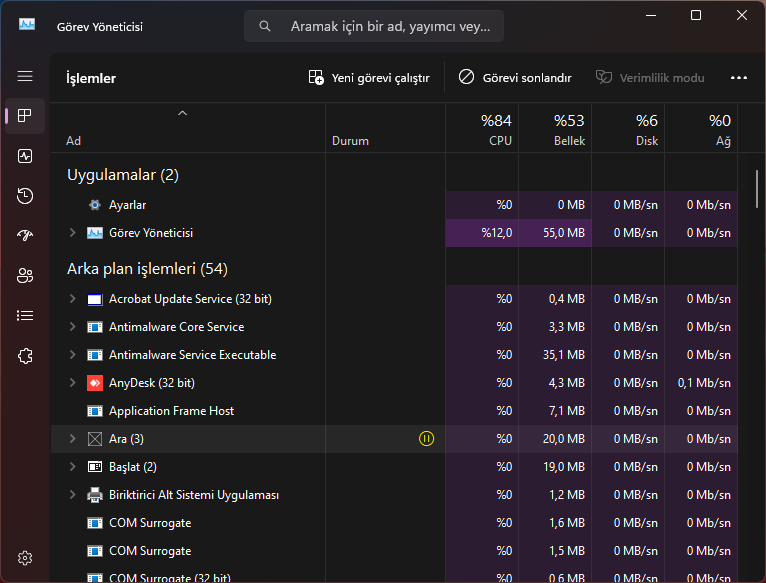Open the Details sidebar page
766x583 pixels.
(25, 316)
